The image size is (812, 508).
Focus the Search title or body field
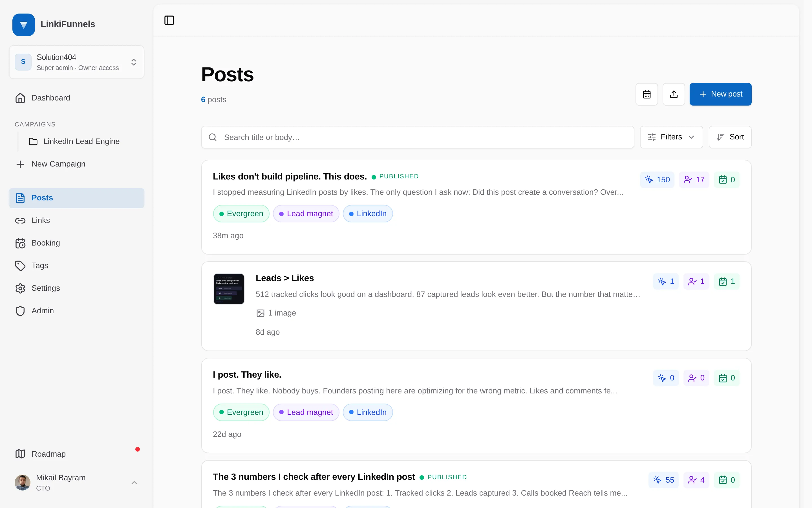(x=417, y=137)
